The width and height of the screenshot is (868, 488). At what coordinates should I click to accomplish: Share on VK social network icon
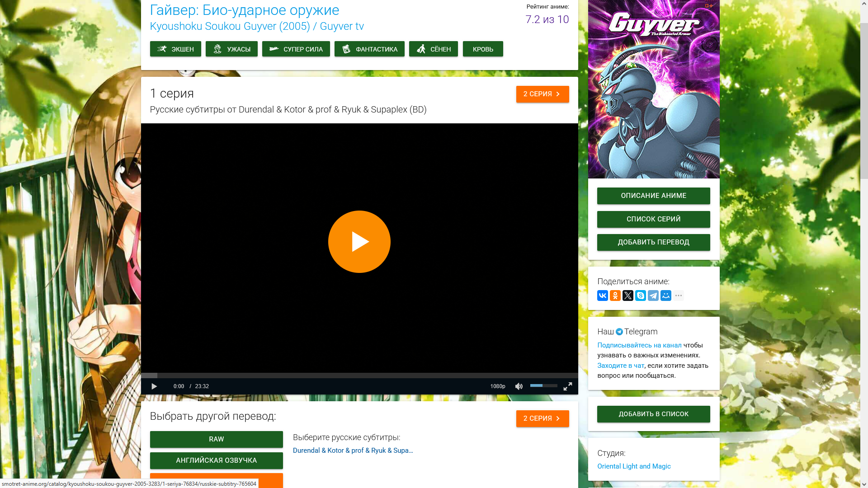tap(603, 296)
